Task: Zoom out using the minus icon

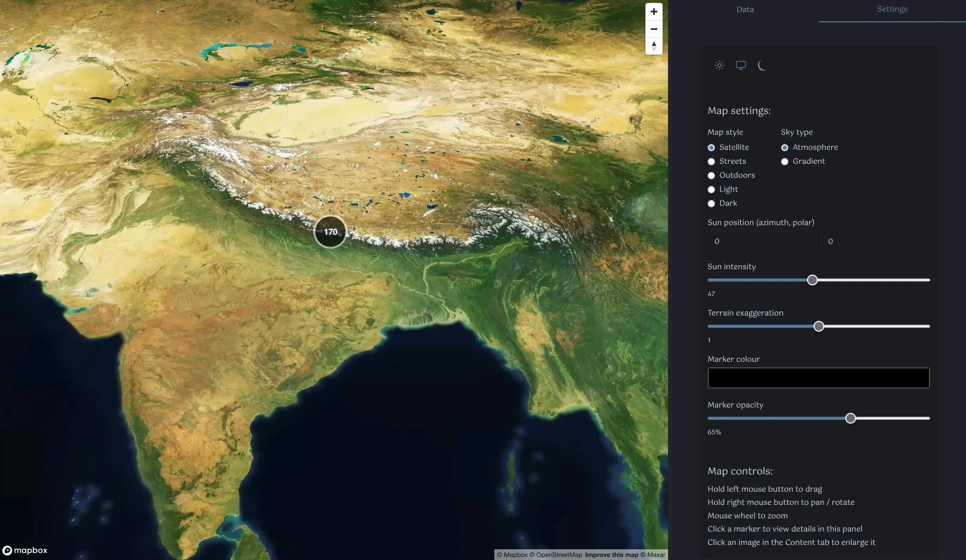Action: (654, 29)
